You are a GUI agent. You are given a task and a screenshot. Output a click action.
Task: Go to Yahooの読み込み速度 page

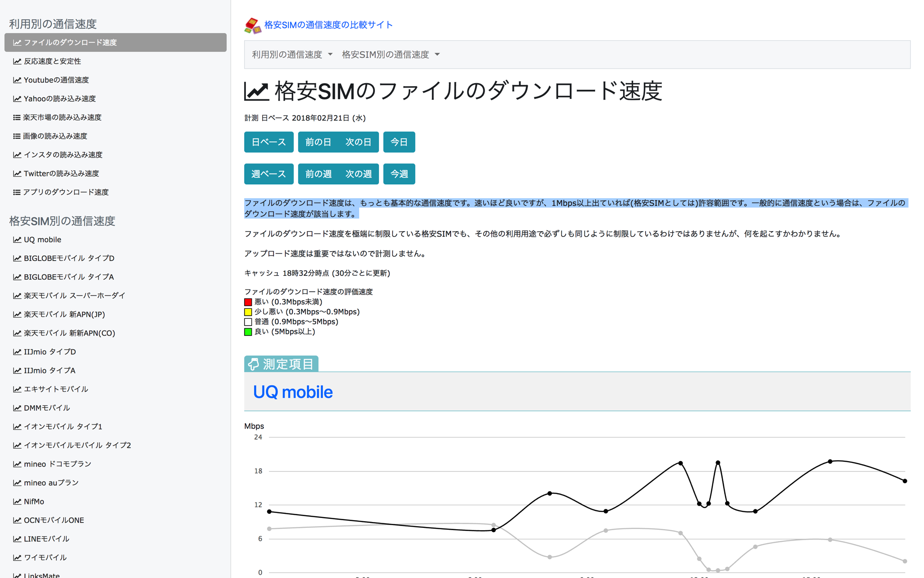60,98
